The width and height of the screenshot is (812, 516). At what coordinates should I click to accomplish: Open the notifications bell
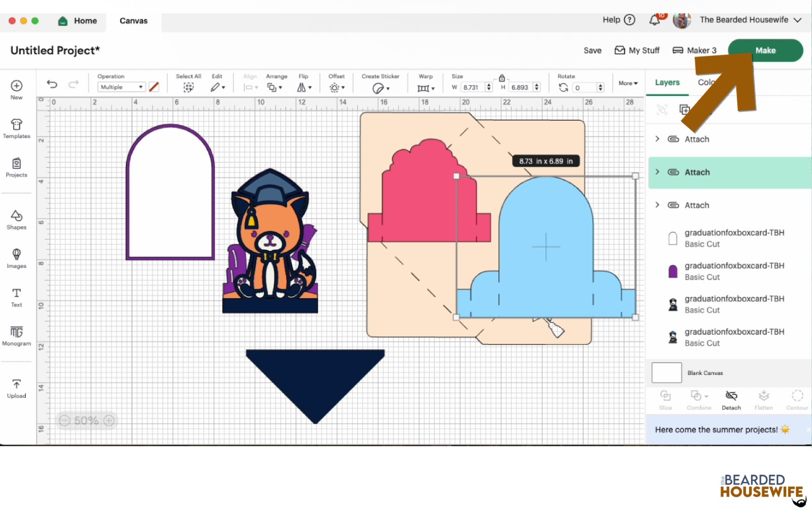tap(655, 20)
